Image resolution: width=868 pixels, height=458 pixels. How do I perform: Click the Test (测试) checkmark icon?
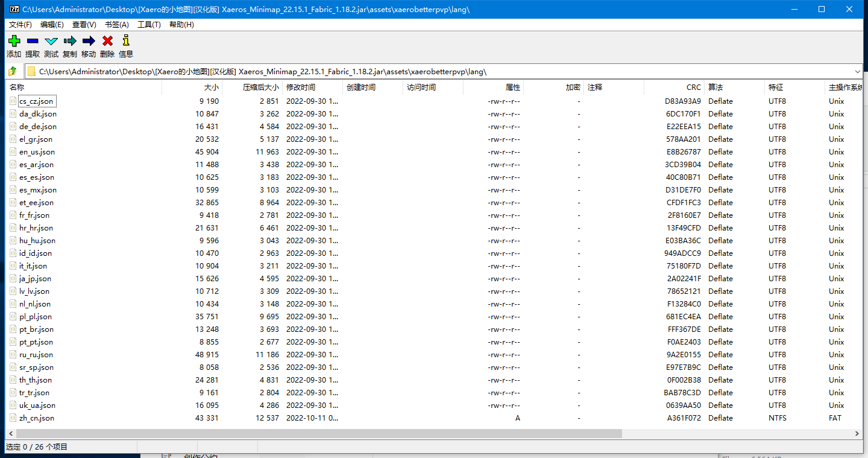click(x=51, y=41)
